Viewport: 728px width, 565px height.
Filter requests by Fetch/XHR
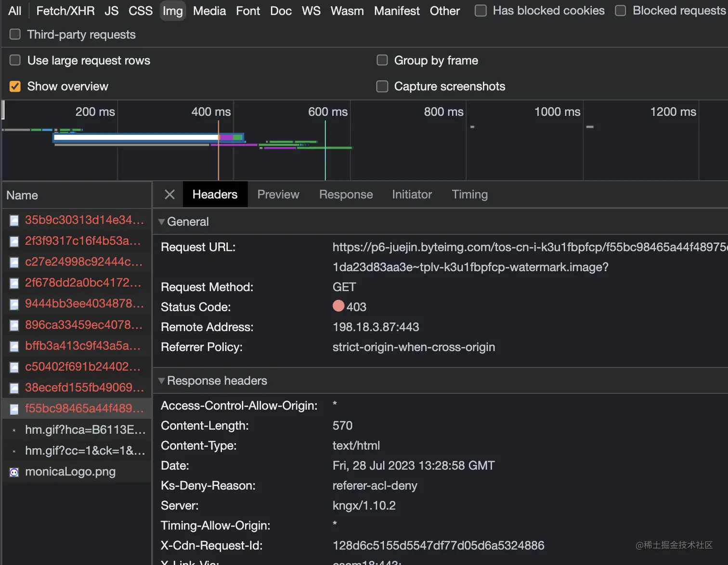click(x=65, y=11)
